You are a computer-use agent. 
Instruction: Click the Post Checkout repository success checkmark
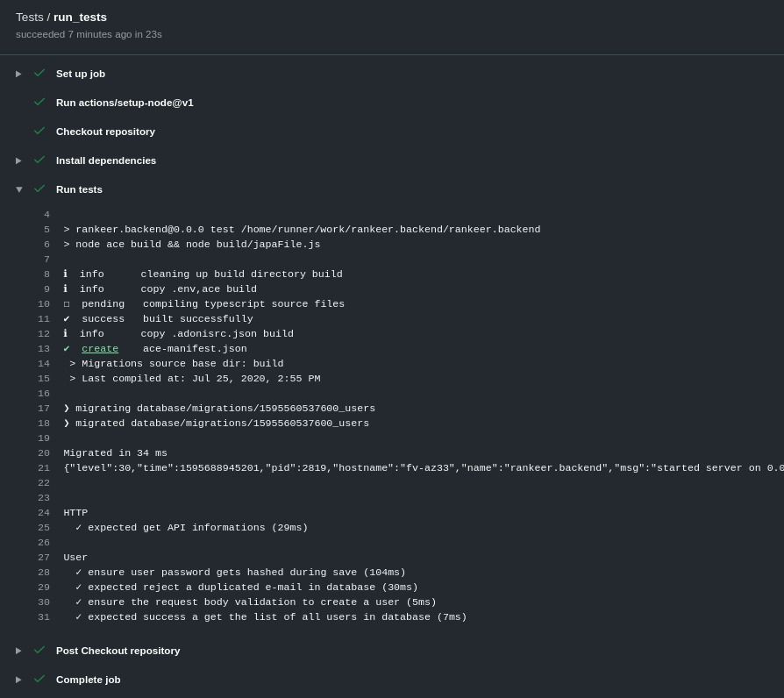point(39,650)
